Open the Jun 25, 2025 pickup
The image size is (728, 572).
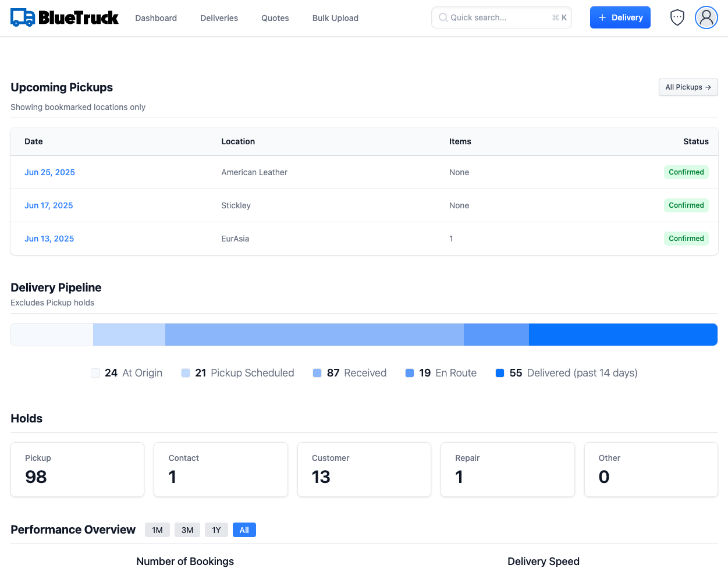pyautogui.click(x=49, y=172)
